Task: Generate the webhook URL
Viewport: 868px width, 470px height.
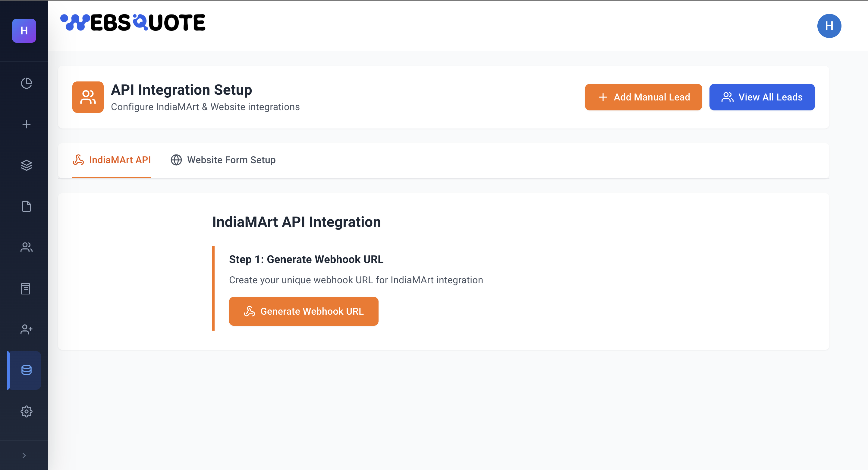Action: click(303, 311)
